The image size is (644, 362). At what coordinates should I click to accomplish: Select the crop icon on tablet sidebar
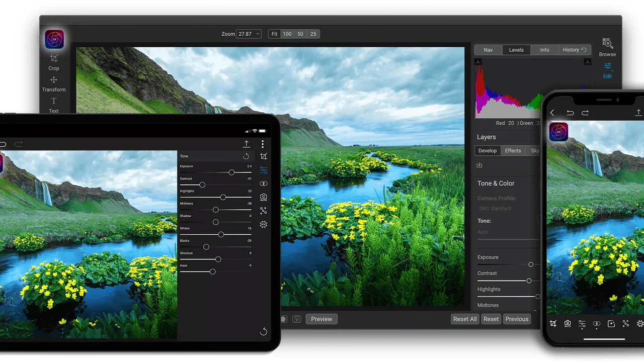click(264, 156)
